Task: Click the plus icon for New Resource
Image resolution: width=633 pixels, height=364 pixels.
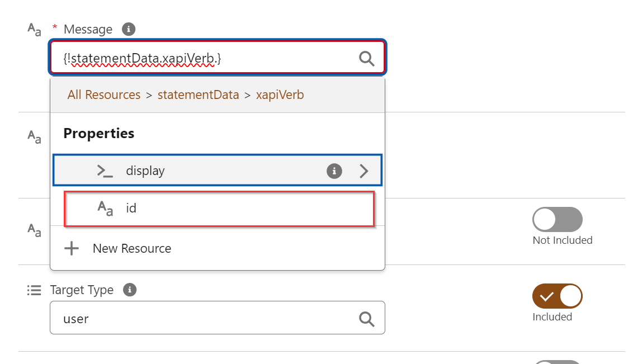Action: point(72,248)
